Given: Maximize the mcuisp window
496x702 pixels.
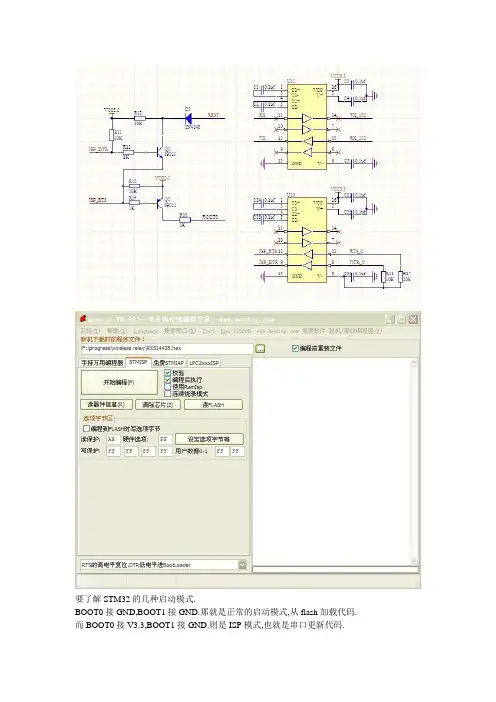Looking at the screenshot, I should tap(402, 319).
